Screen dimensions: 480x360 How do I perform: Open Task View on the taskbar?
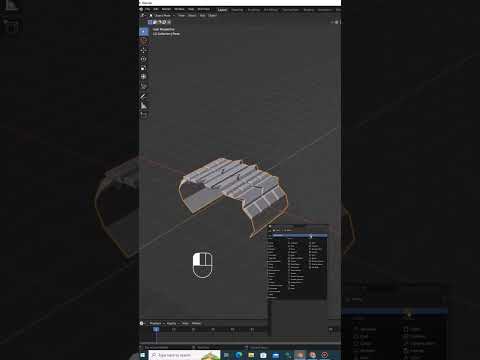pos(226,355)
